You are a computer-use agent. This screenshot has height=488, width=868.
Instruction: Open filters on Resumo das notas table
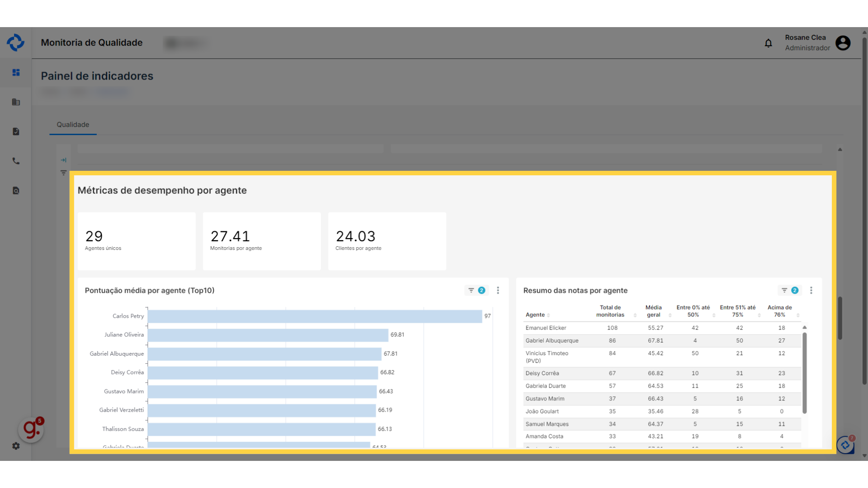click(x=789, y=291)
